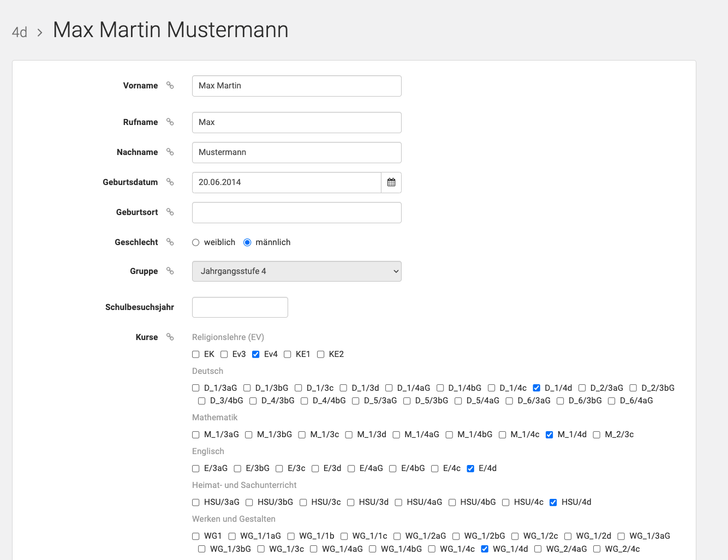Click the link icon beside Vorname

tap(170, 86)
